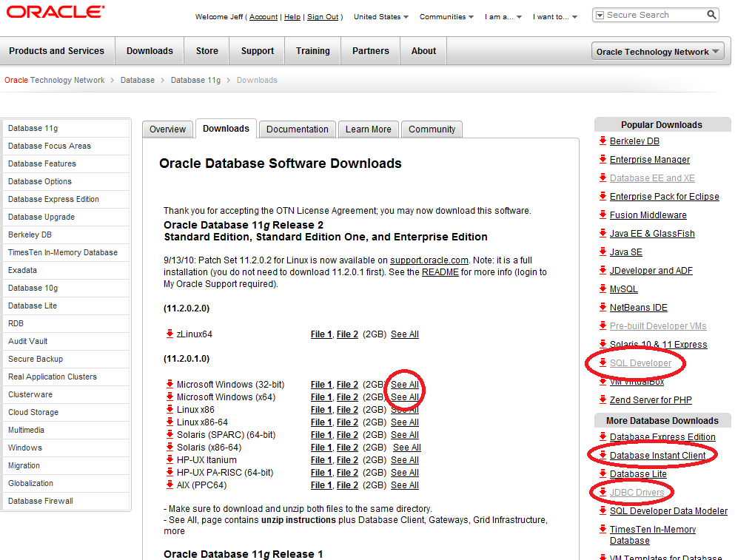Image resolution: width=735 pixels, height=560 pixels.
Task: Switch to the Overview tab
Action: [167, 129]
